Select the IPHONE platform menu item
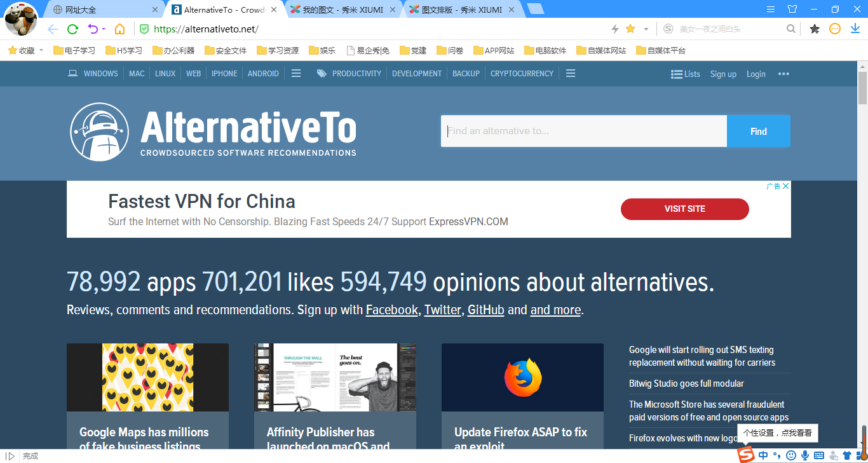Viewport: 868px width, 463px height. coord(224,74)
